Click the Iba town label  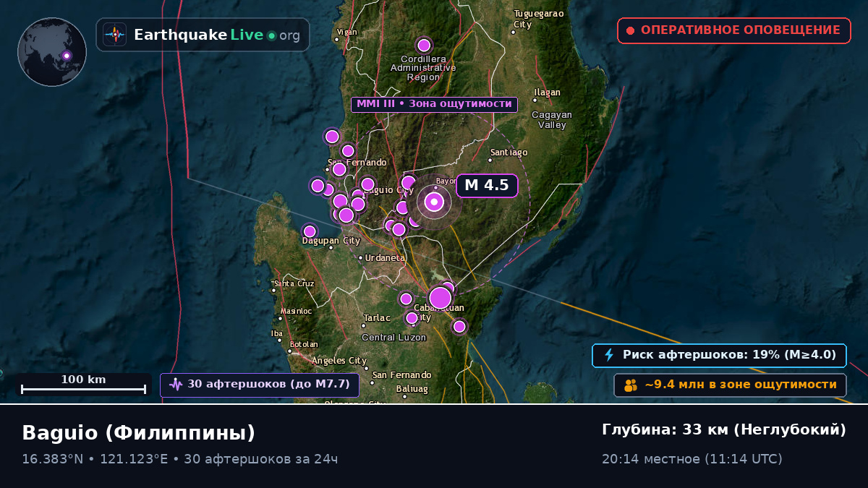(277, 333)
